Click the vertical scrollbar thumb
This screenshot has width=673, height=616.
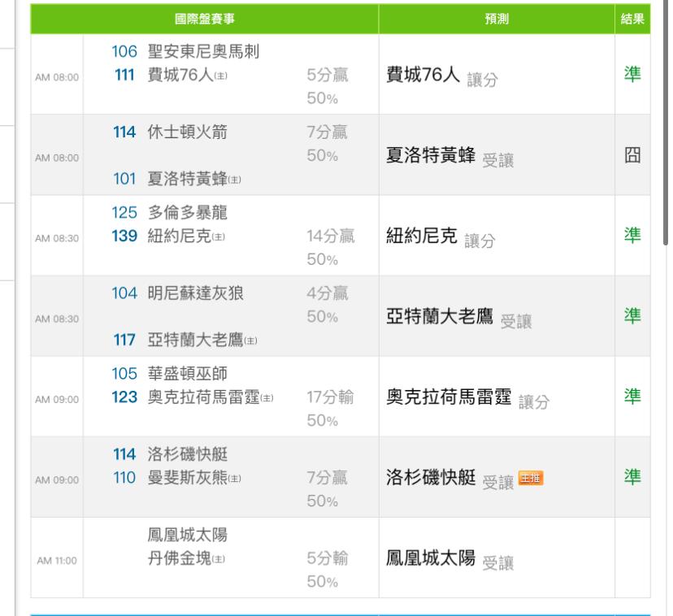[666, 123]
